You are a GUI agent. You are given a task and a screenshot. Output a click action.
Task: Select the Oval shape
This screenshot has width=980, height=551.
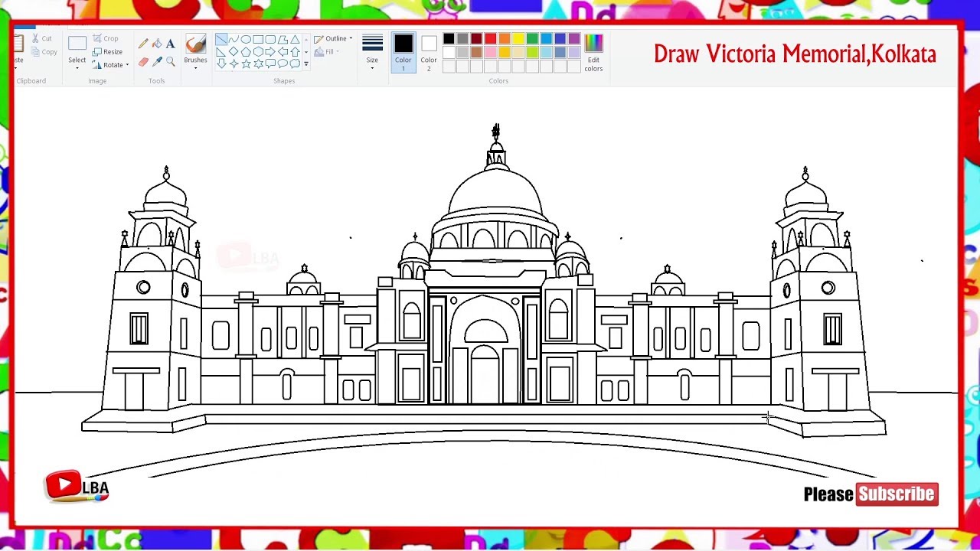(x=246, y=40)
